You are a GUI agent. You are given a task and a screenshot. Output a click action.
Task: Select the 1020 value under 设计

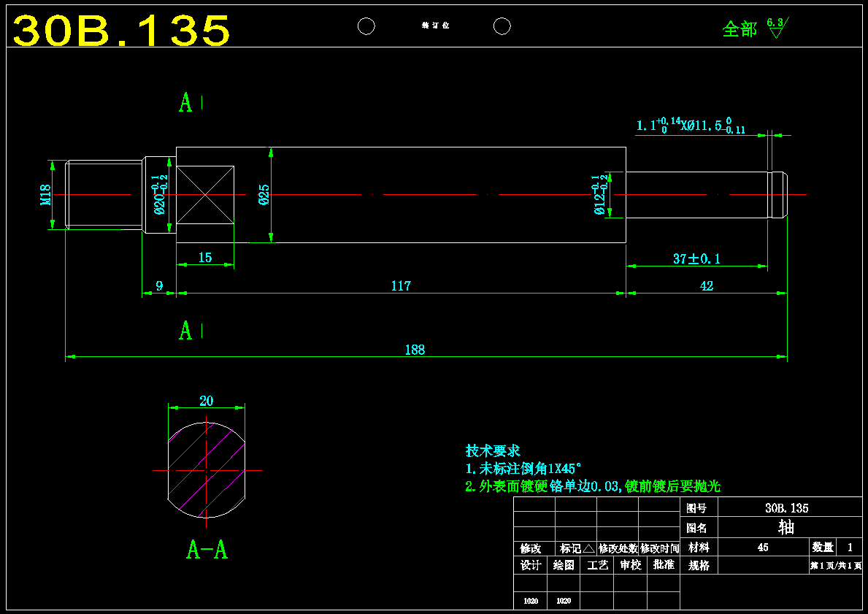click(530, 602)
